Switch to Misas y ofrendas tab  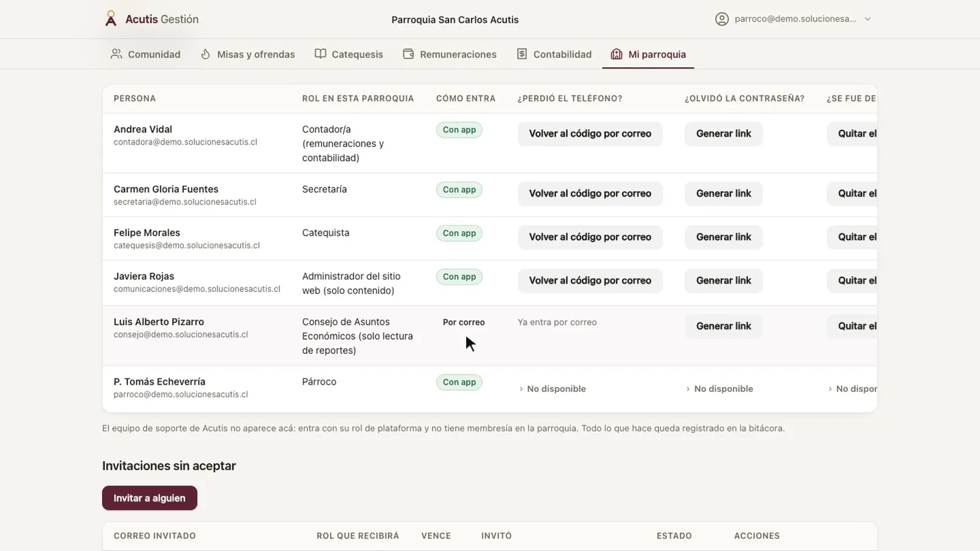point(248,54)
